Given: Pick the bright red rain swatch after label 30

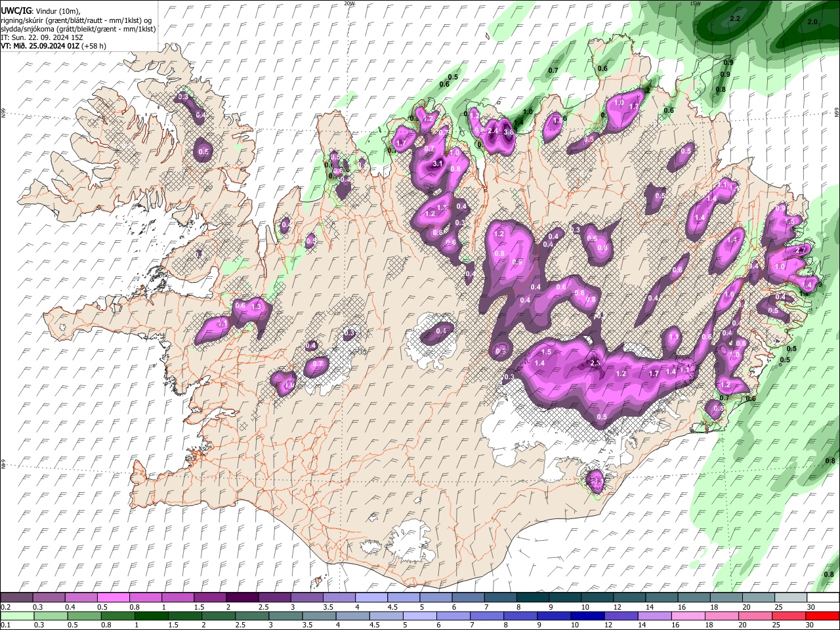Looking at the screenshot, I should 823,616.
